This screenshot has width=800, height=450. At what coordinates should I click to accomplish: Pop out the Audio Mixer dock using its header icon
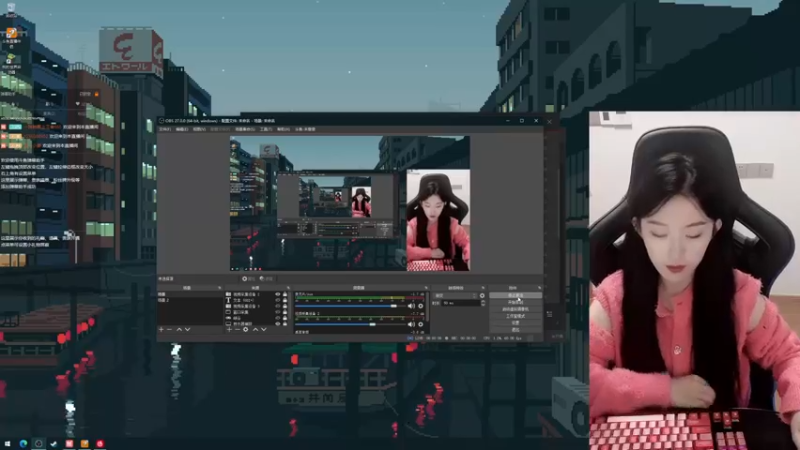(426, 288)
